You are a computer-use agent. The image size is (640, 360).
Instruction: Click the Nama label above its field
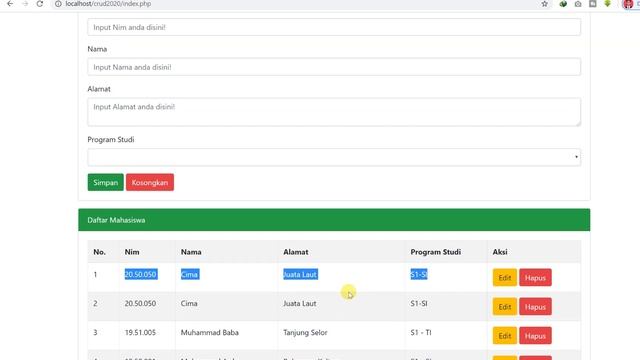pyautogui.click(x=97, y=49)
